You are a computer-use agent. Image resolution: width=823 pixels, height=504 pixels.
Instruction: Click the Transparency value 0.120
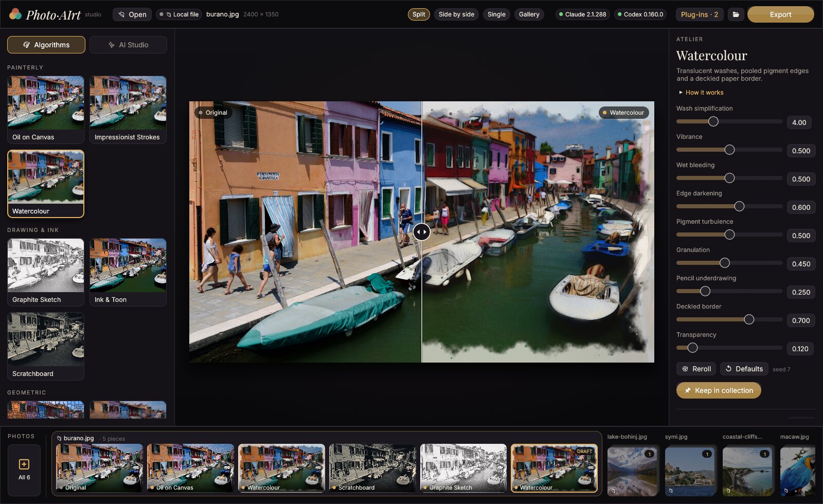[800, 349]
